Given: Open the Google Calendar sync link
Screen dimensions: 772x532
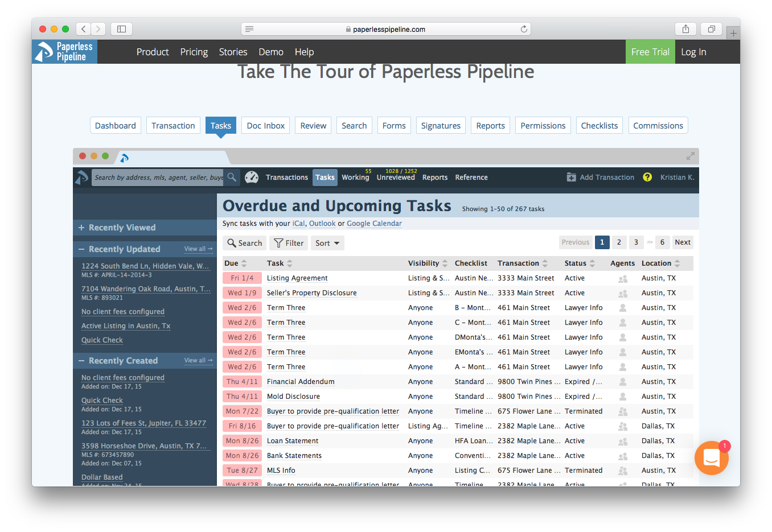Looking at the screenshot, I should point(374,224).
